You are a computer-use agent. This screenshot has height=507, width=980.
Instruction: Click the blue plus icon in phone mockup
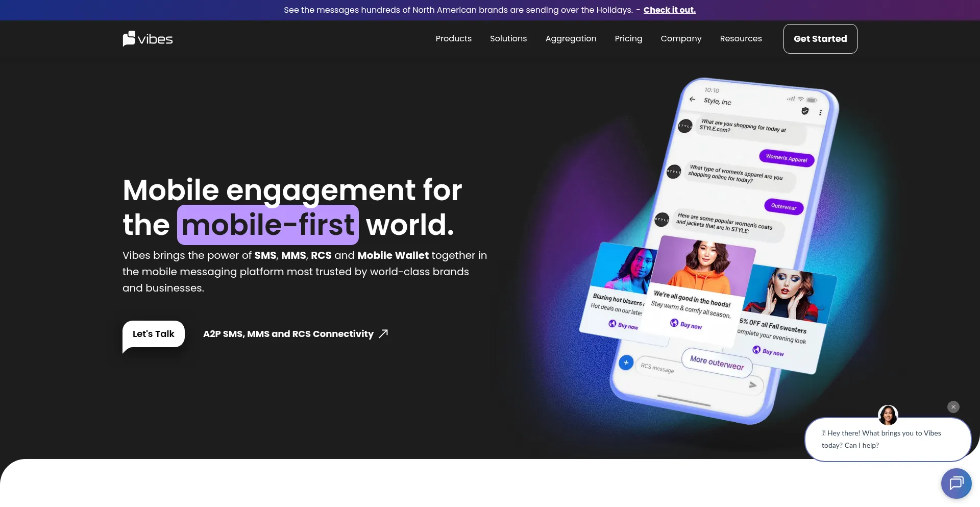[626, 363]
